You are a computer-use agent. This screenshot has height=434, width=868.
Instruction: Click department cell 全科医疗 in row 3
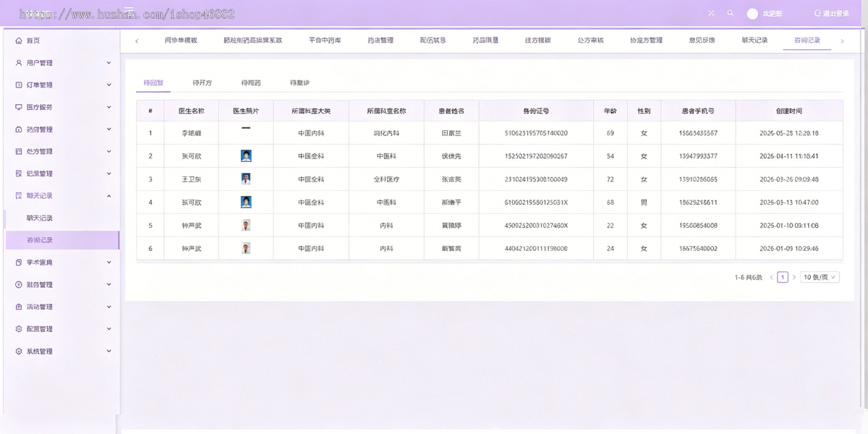386,179
